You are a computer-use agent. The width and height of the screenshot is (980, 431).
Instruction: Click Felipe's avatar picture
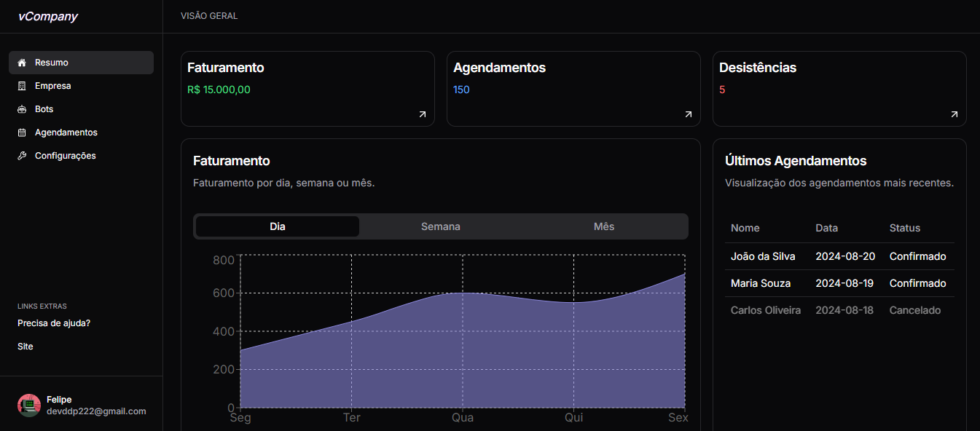(x=29, y=406)
